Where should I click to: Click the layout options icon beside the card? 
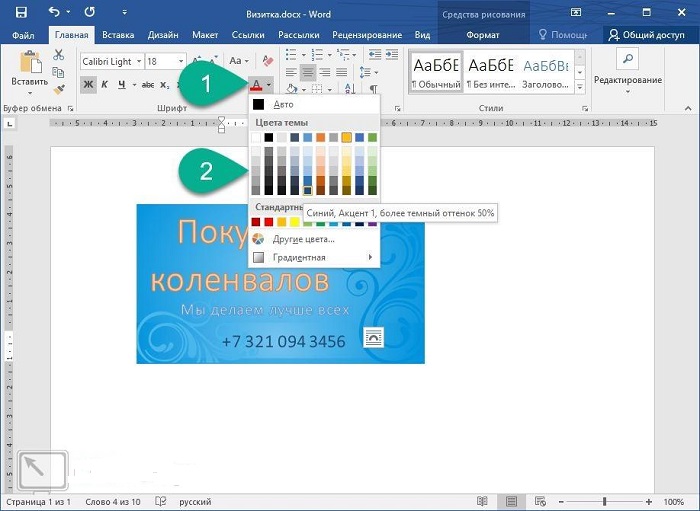374,337
